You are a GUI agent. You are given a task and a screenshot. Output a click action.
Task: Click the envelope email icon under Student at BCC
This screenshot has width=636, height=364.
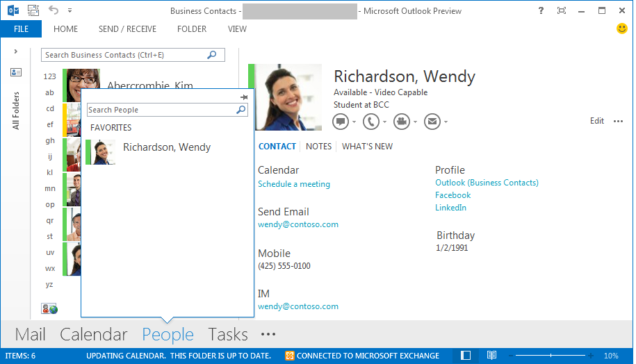click(x=432, y=122)
